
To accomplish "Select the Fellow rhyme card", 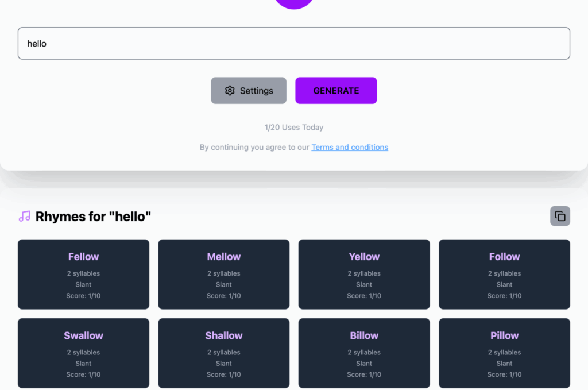I will click(x=83, y=274).
